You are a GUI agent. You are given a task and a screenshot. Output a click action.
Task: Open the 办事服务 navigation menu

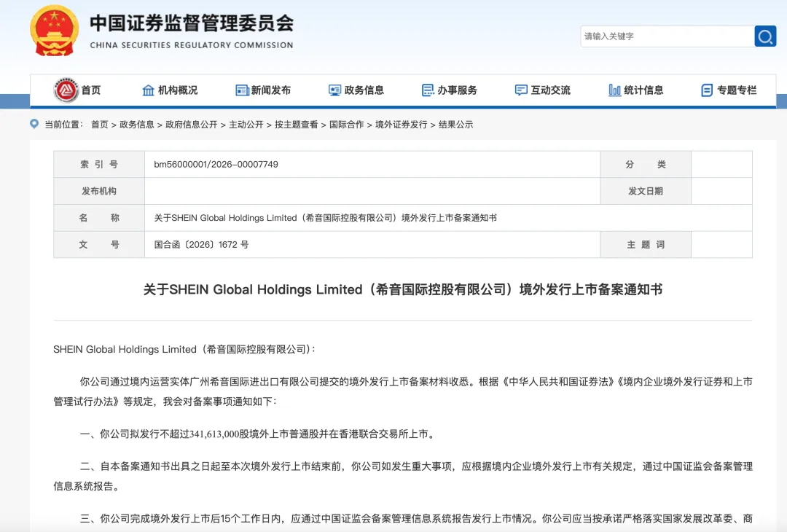457,90
